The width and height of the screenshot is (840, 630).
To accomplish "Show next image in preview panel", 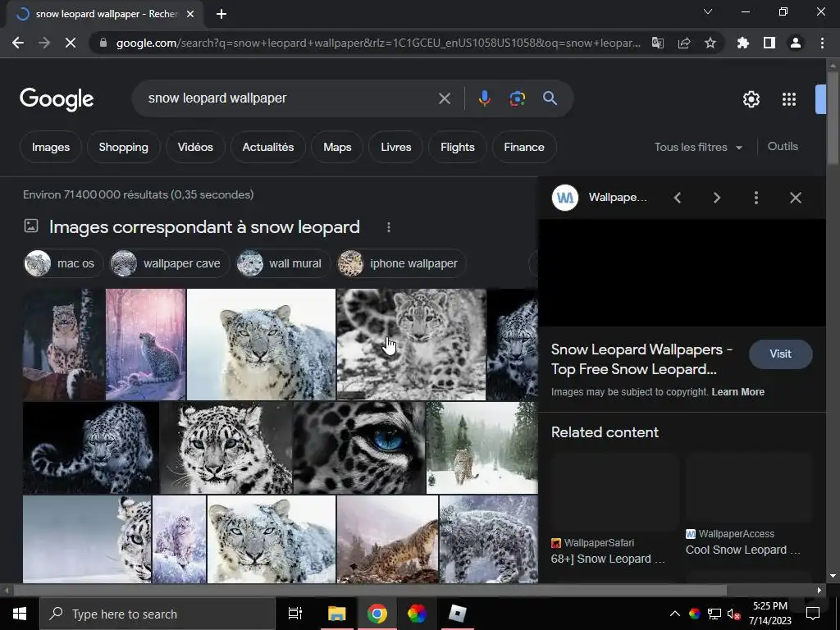I will tap(717, 198).
